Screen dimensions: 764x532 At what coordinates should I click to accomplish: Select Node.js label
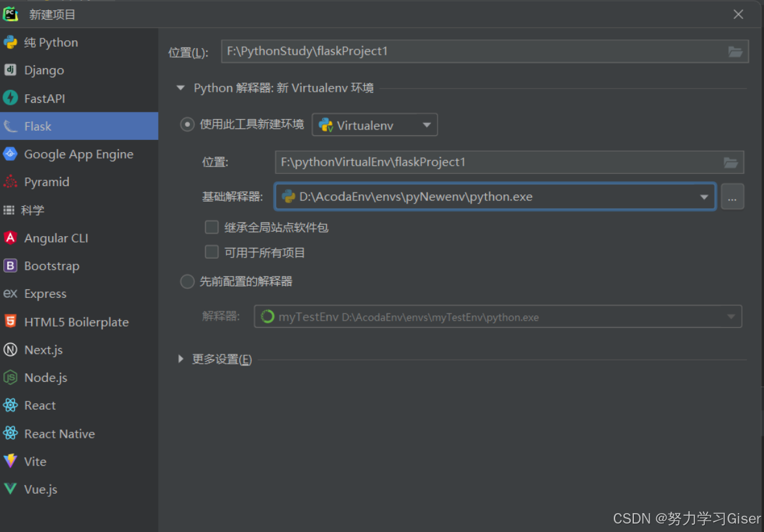click(46, 378)
